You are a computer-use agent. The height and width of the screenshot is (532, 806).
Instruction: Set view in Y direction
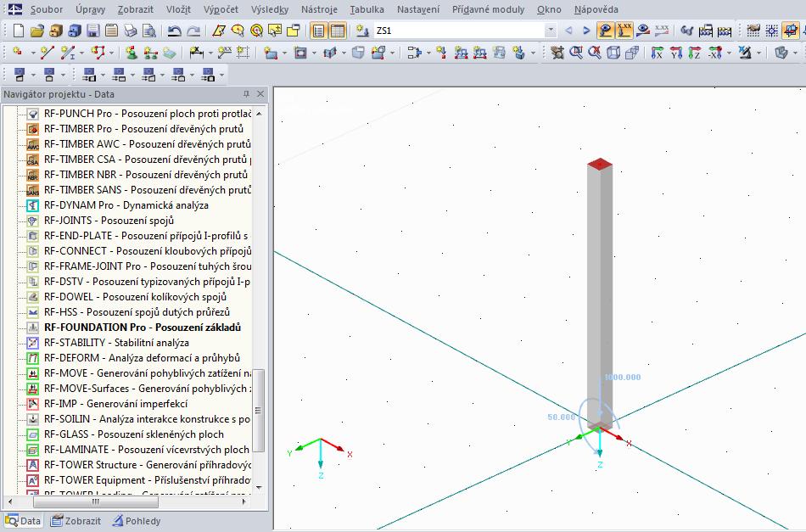click(x=676, y=53)
